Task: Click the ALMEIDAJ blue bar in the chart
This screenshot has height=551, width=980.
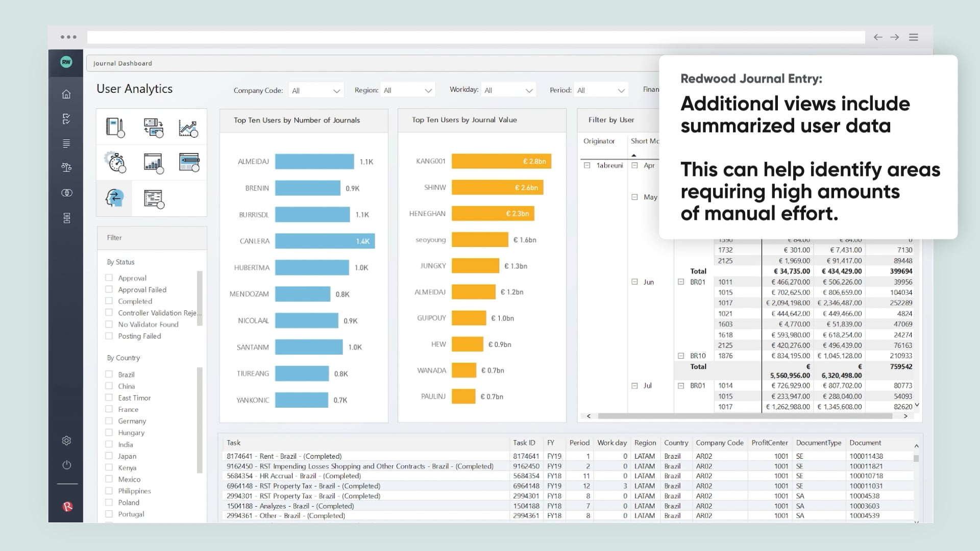Action: (x=314, y=162)
